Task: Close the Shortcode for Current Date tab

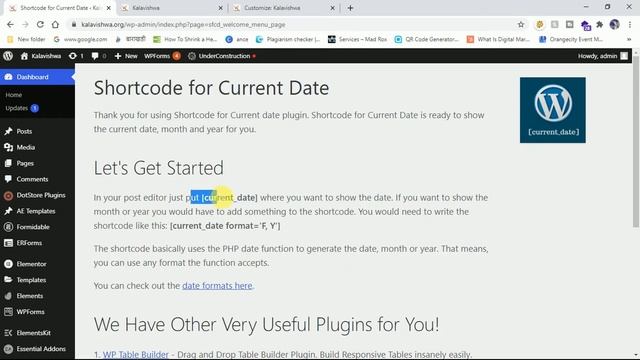Action: tap(109, 8)
